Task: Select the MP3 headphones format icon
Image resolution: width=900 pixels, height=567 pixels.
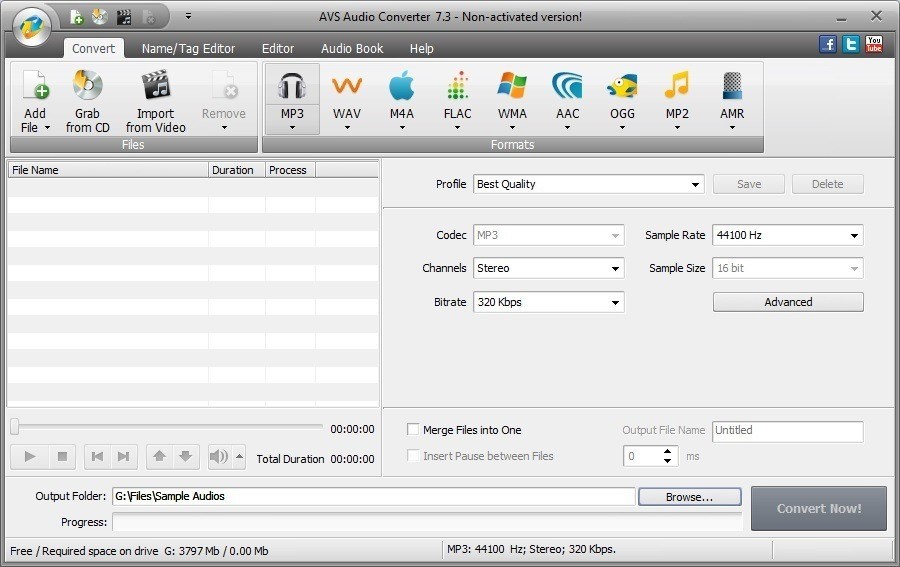Action: 292,87
